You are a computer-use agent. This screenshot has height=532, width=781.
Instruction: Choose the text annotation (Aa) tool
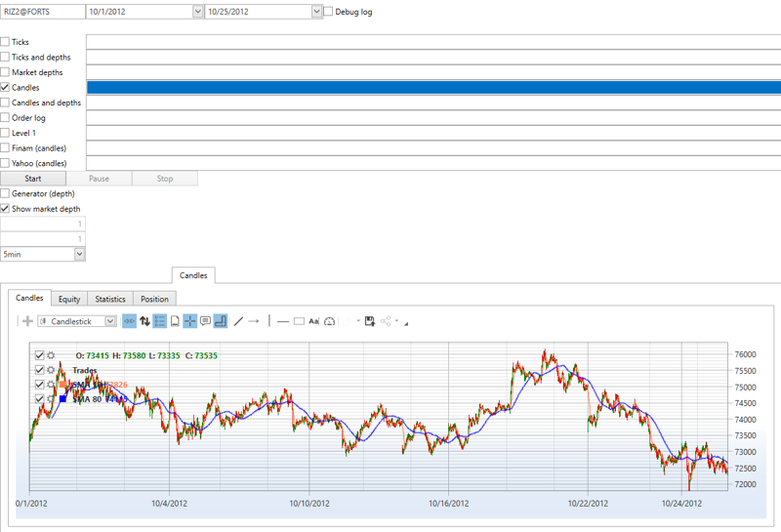click(x=313, y=321)
